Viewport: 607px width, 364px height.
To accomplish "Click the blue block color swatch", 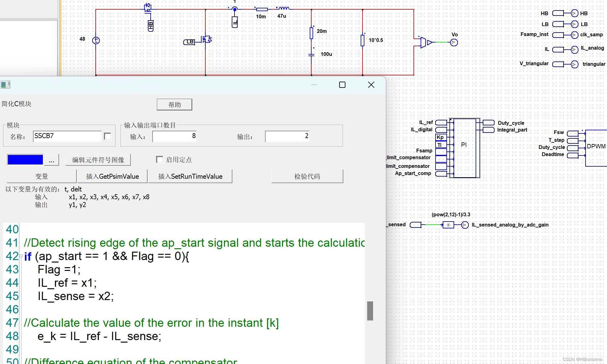I will coord(25,160).
